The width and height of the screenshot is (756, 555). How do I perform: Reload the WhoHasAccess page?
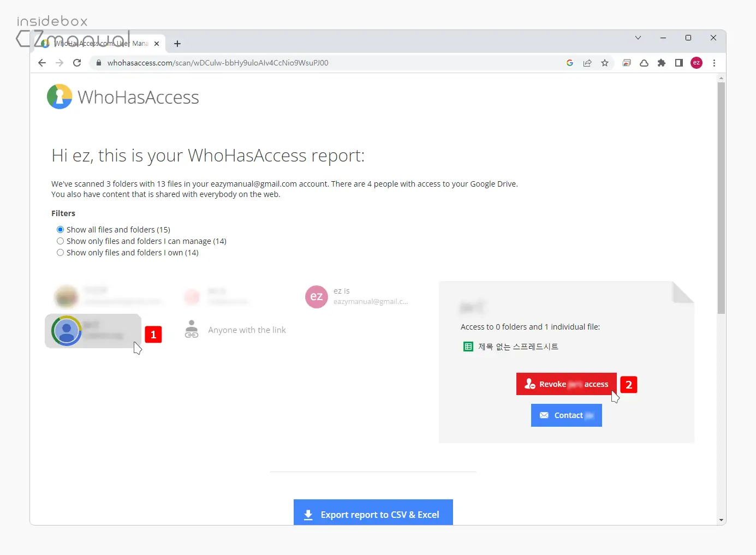coord(77,63)
